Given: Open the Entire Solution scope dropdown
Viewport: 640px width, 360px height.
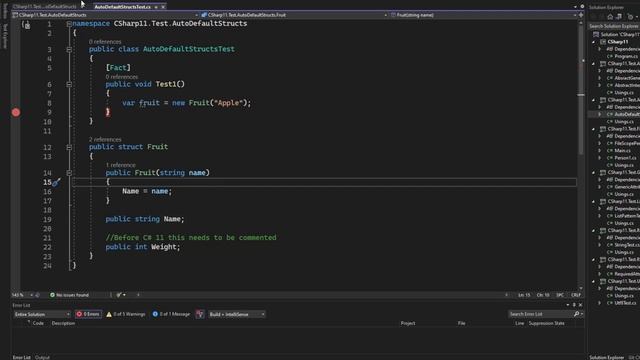Looking at the screenshot, I should click(x=42, y=314).
